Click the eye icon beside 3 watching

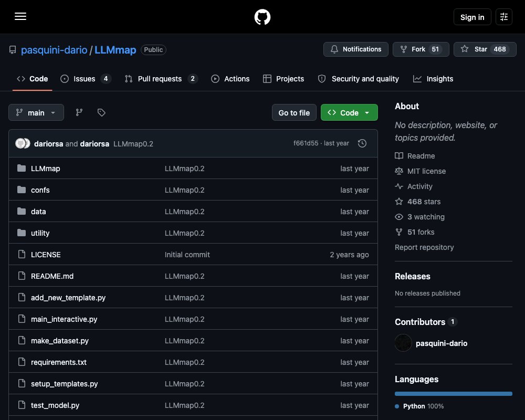click(399, 217)
